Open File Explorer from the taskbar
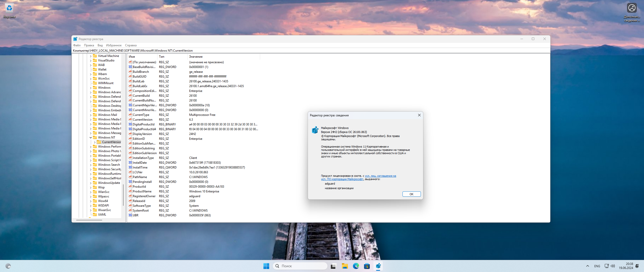This screenshot has height=272, width=644. point(345,266)
